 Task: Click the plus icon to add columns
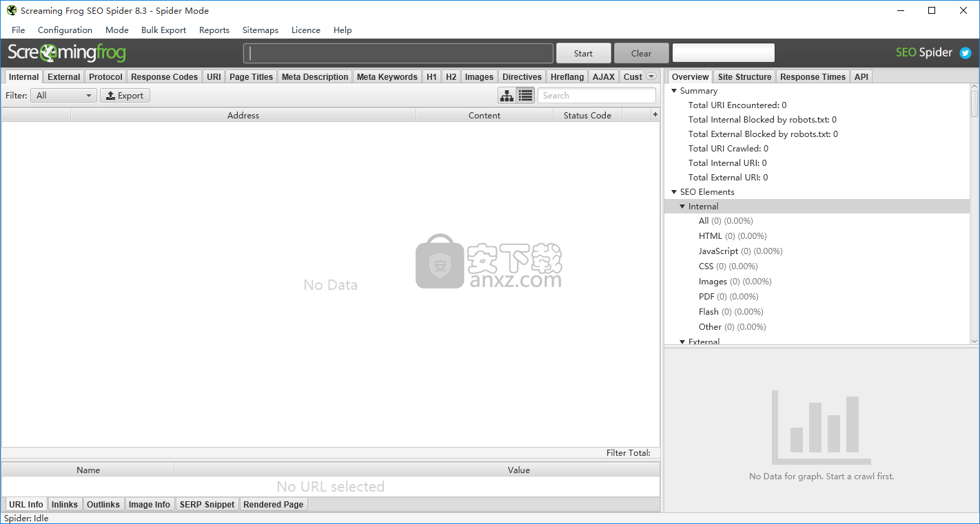tap(655, 115)
